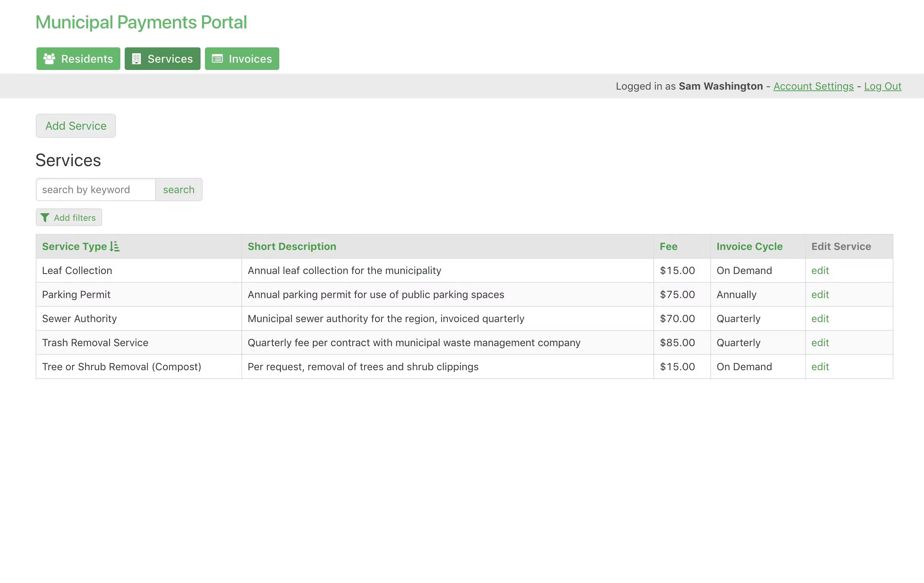
Task: Go to the Residents tab
Action: coord(78,59)
